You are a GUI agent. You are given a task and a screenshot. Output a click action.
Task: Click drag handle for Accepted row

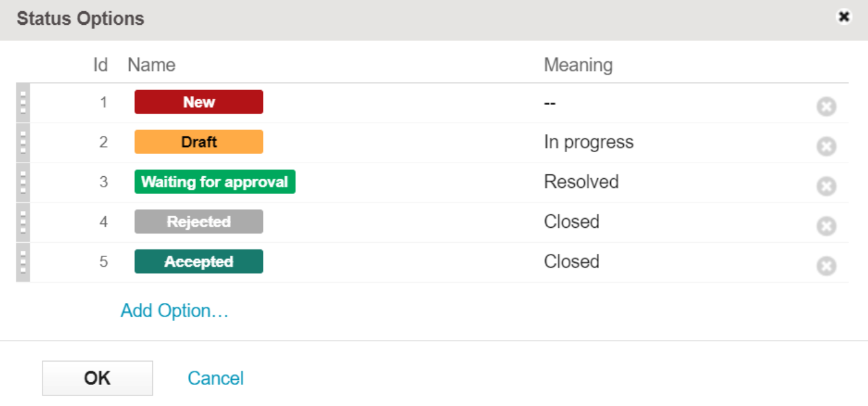pyautogui.click(x=23, y=262)
